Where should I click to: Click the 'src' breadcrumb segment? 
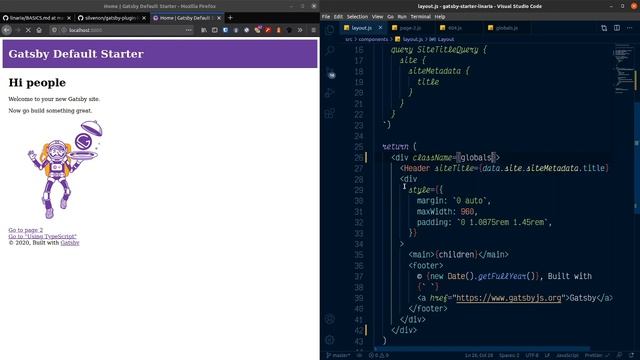348,39
